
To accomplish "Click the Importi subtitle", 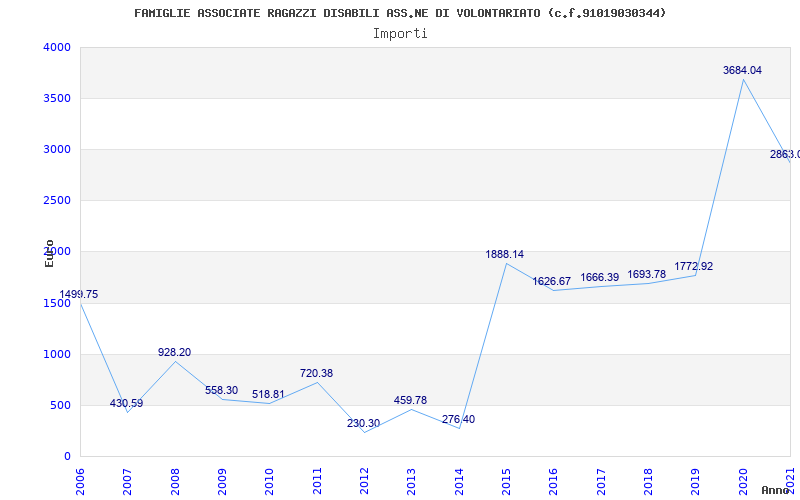I will click(400, 33).
